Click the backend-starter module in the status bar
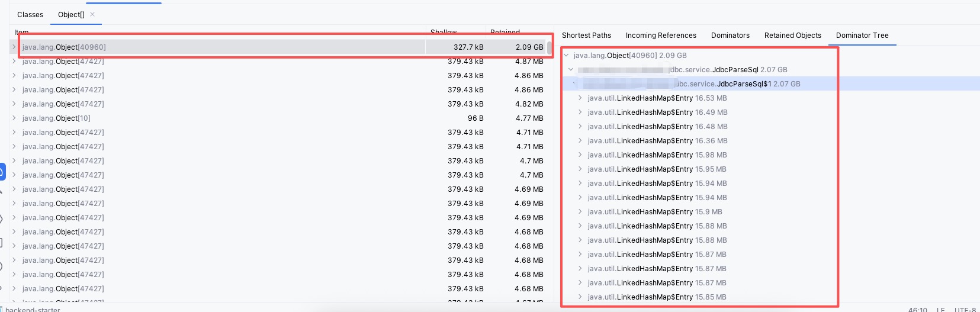Image resolution: width=980 pixels, height=312 pixels. coord(33,310)
